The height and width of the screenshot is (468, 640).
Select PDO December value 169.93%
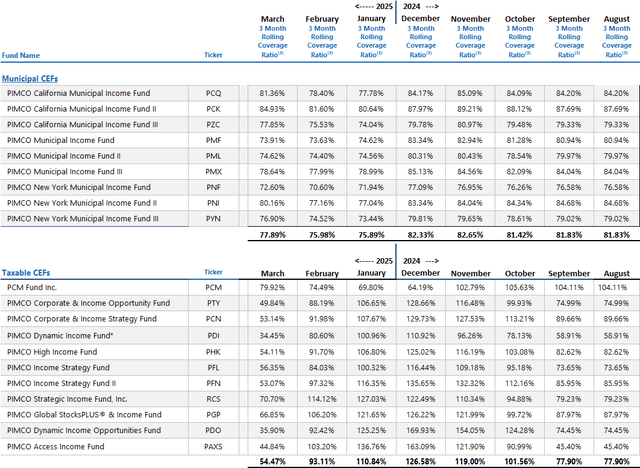420,430
